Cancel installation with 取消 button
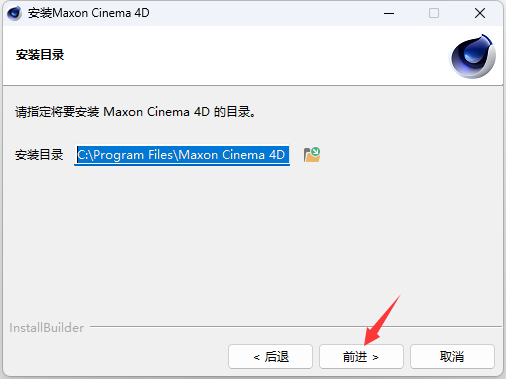 (452, 357)
